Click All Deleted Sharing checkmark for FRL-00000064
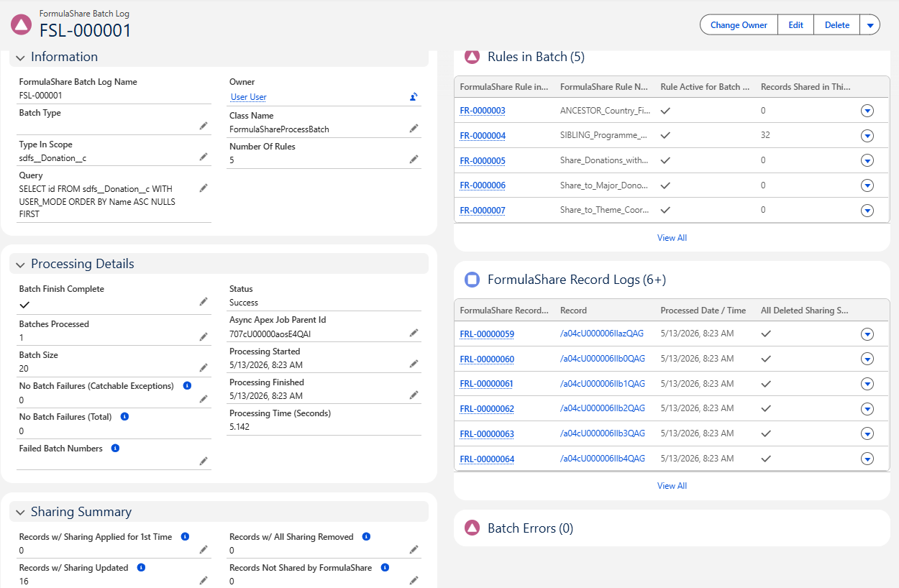 point(766,459)
